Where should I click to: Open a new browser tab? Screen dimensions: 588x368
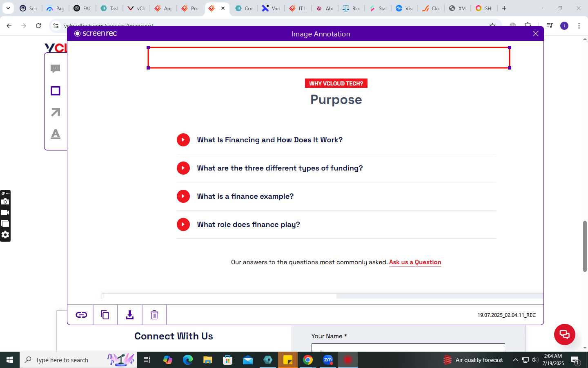coord(504,8)
